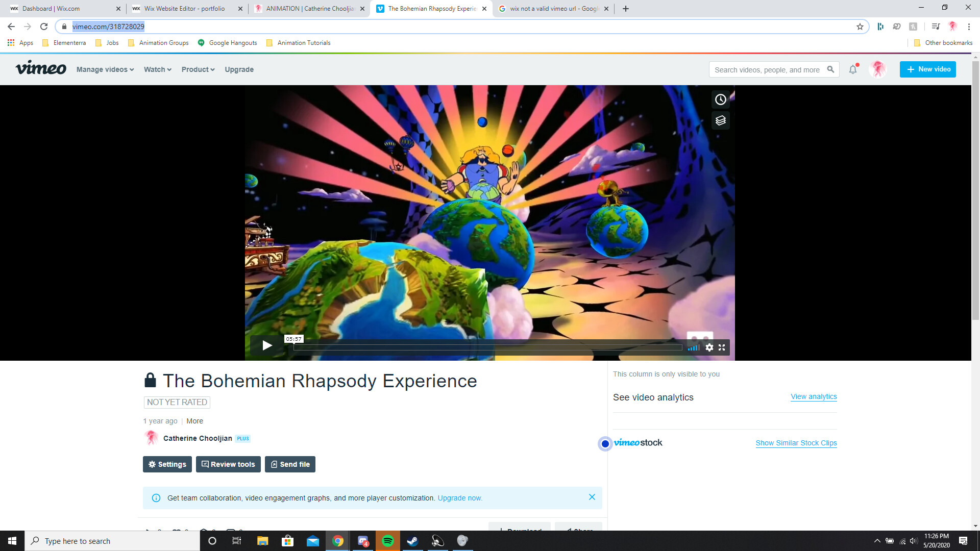Screen dimensions: 980x551
Task: Click the Send file button
Action: [290, 464]
